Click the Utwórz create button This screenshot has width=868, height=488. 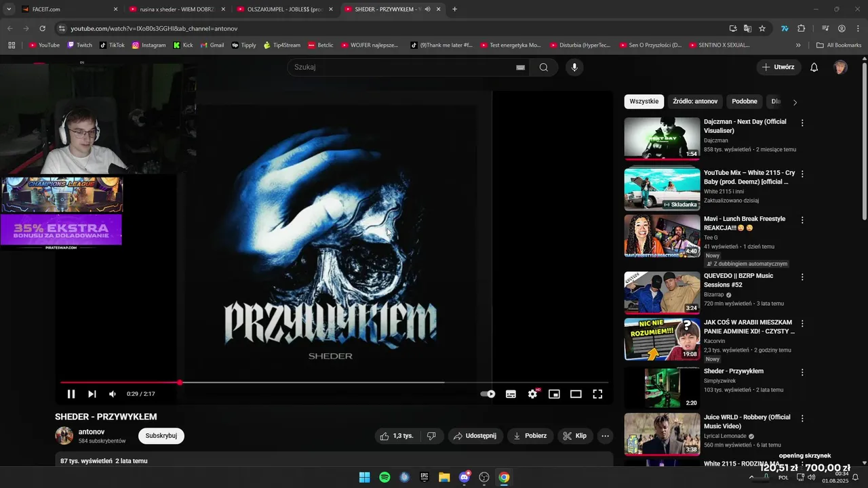tap(779, 67)
